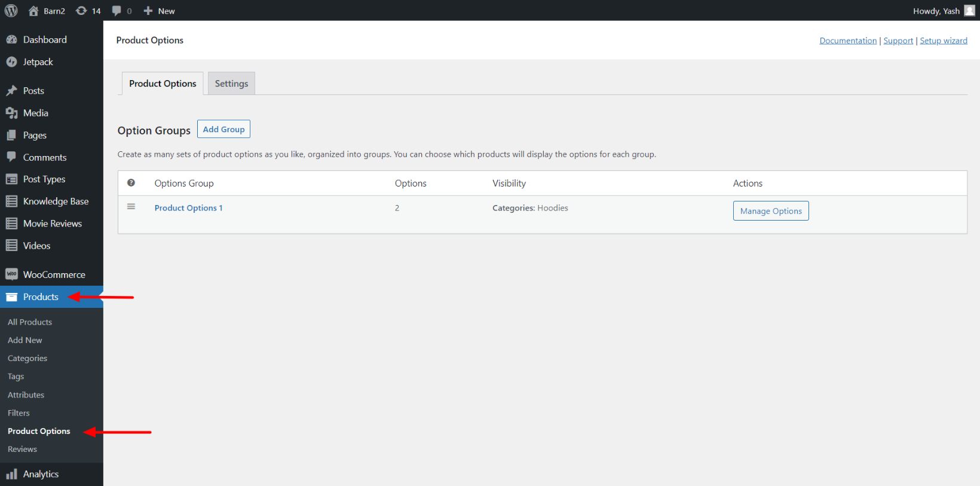The height and width of the screenshot is (486, 980).
Task: Switch to the Settings tab
Action: pos(231,84)
